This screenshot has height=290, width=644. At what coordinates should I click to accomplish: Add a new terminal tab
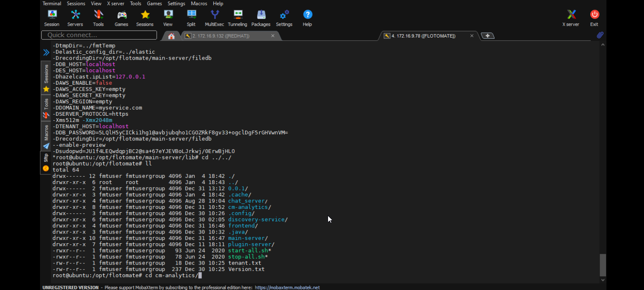click(x=488, y=36)
